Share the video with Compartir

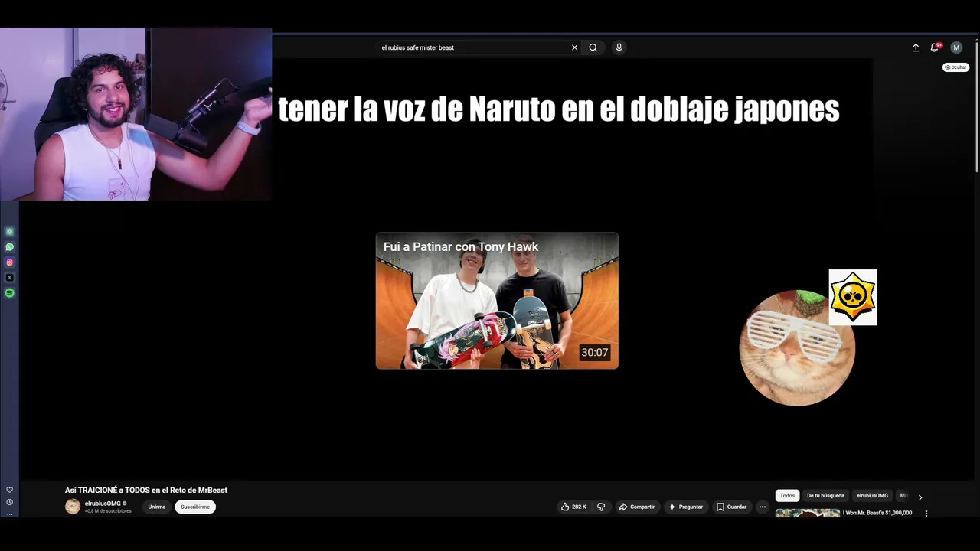636,507
